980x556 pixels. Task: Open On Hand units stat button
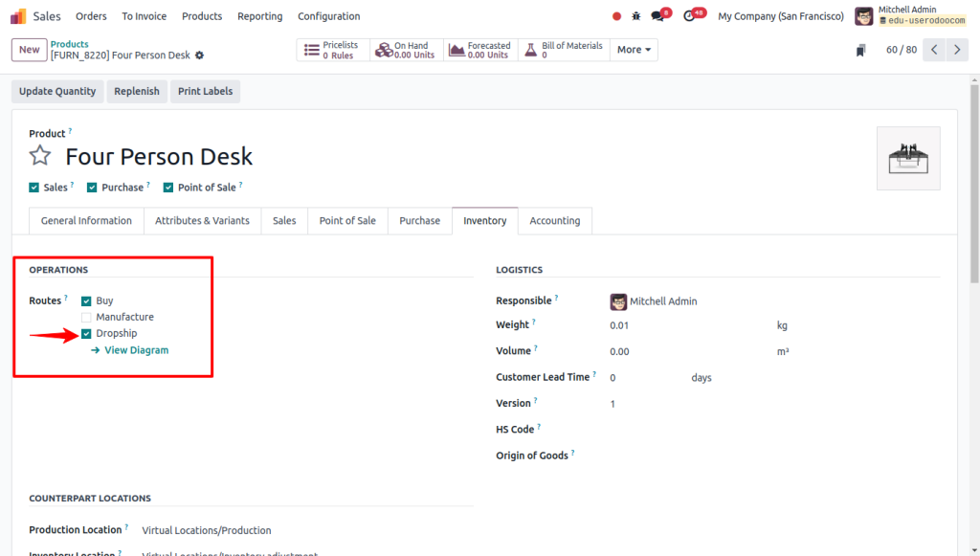(x=407, y=50)
